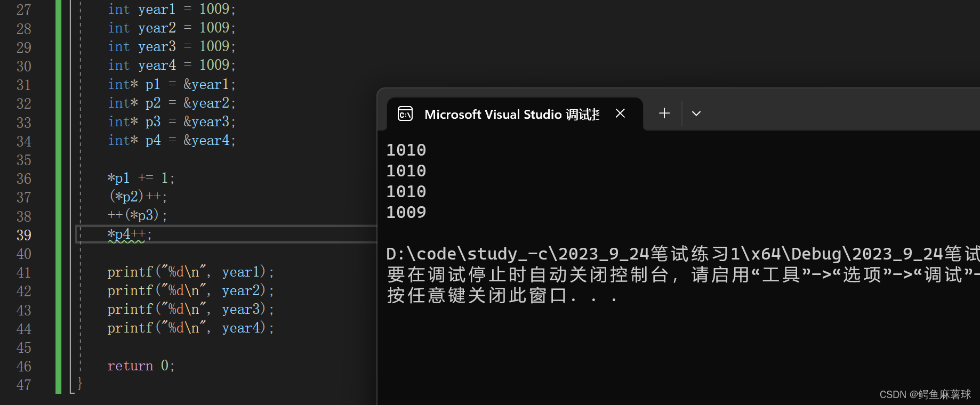980x405 pixels.
Task: Place cursor on the *p4++; statement
Action: [x=130, y=234]
